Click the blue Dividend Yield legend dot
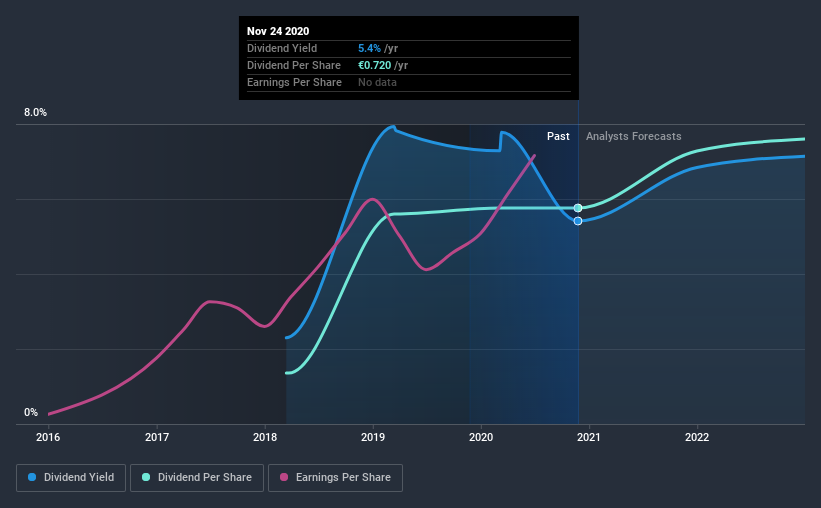 click(32, 477)
